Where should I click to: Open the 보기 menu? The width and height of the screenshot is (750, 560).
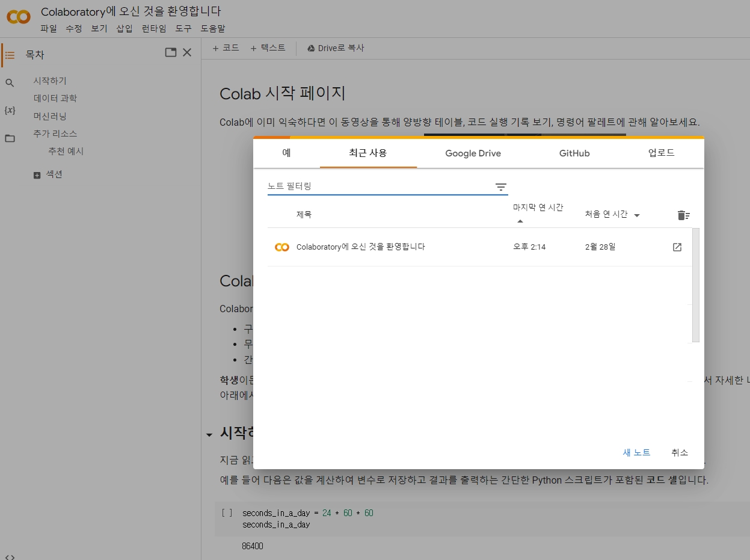[99, 28]
